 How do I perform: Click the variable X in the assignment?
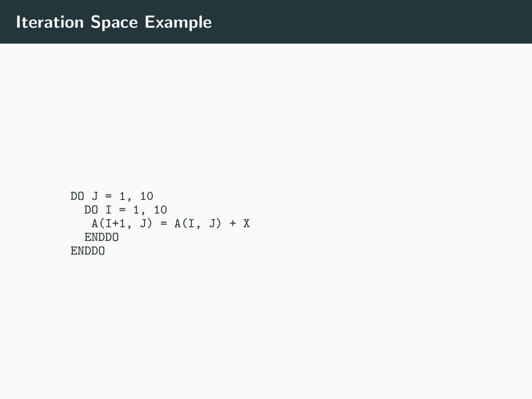coord(246,224)
